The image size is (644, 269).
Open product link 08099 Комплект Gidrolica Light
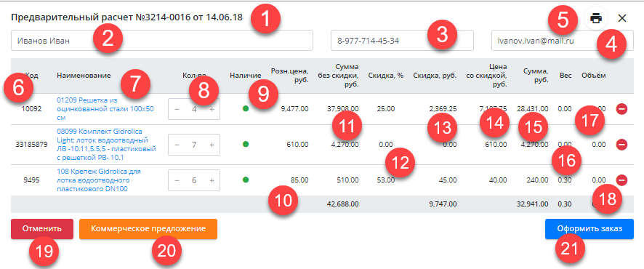[106, 145]
